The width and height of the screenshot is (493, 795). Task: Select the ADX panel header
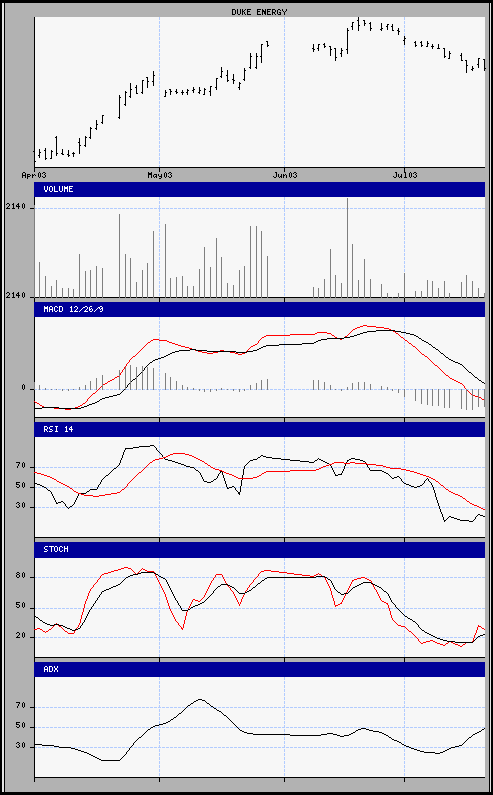(x=260, y=669)
